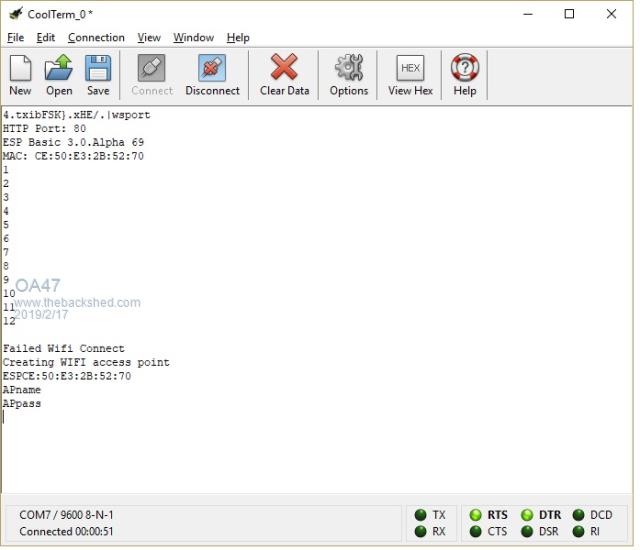This screenshot has width=640, height=550.
Task: Click the COM7 / 9600 8-N-1 status text
Action: (67, 515)
